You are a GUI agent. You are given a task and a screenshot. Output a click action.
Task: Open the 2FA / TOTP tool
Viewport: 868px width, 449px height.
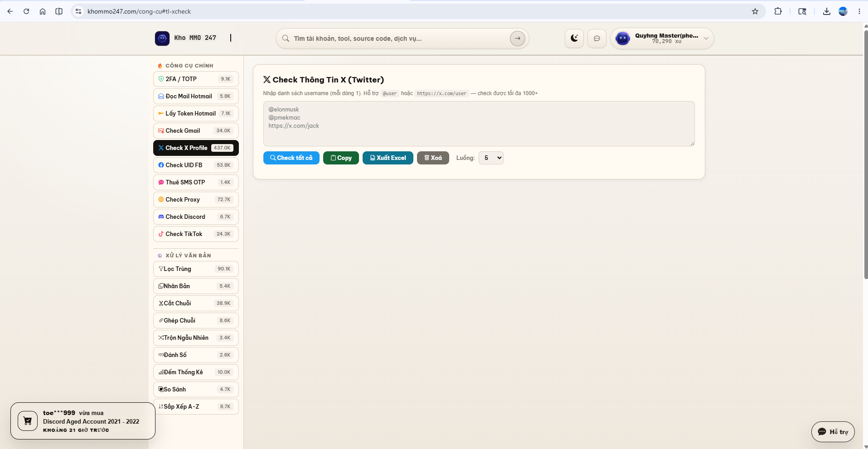[x=196, y=79]
